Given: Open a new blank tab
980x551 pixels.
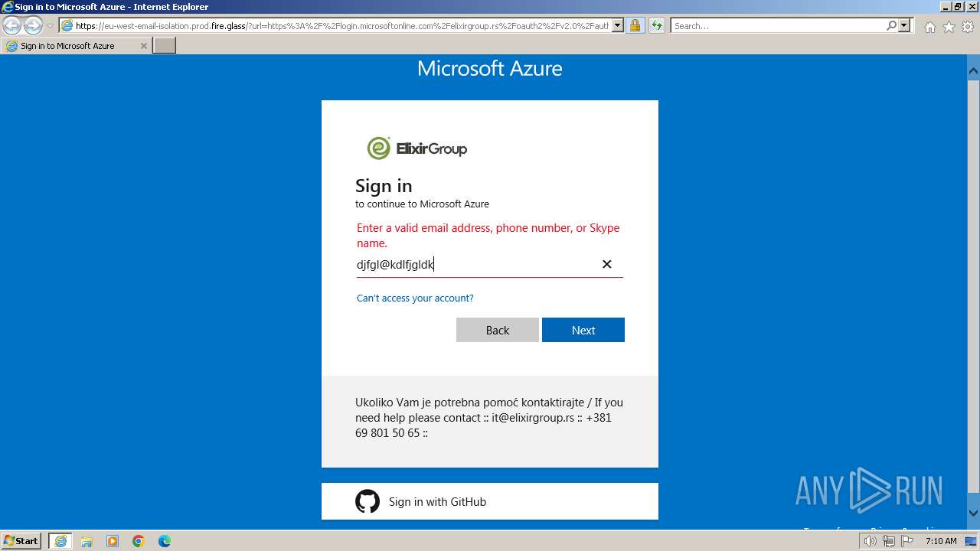Looking at the screenshot, I should pos(165,46).
